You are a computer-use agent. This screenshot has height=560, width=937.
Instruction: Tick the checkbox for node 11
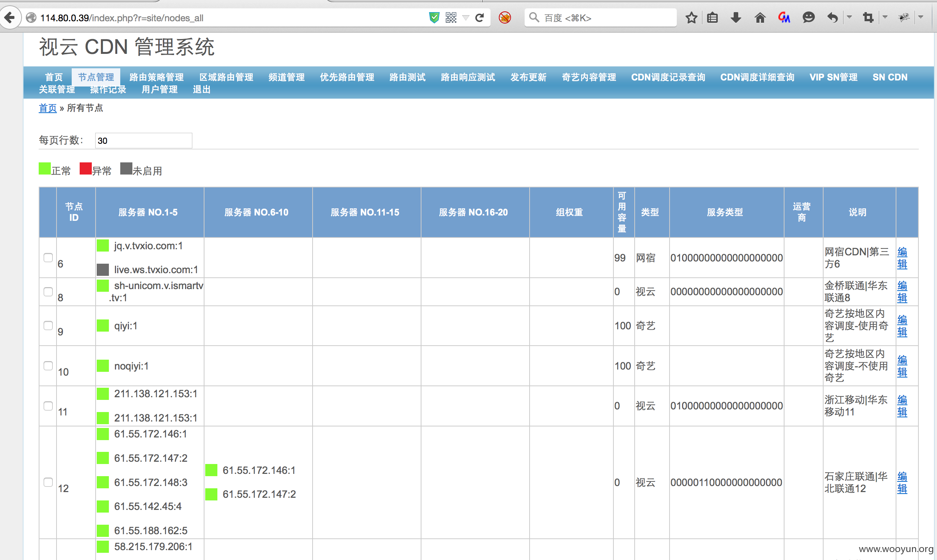[x=48, y=406]
